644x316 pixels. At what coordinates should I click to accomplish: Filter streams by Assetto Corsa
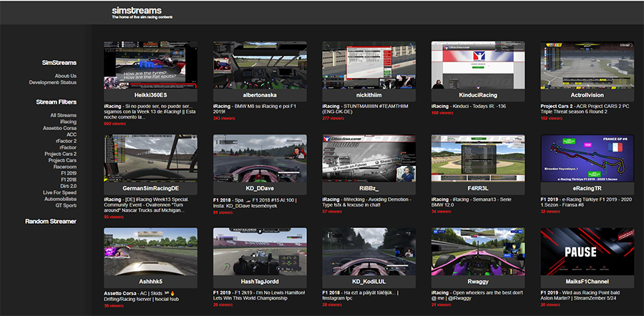coord(60,128)
